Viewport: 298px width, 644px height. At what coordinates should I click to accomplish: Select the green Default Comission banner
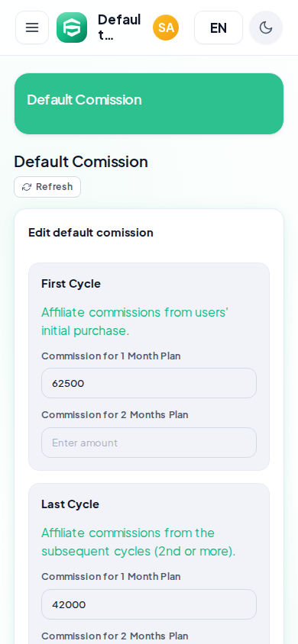click(149, 104)
